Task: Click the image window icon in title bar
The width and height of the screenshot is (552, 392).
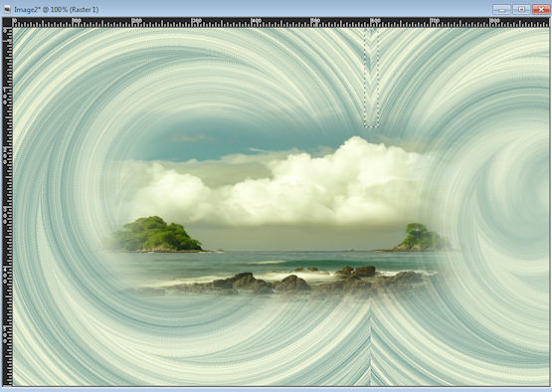Action: tap(6, 10)
